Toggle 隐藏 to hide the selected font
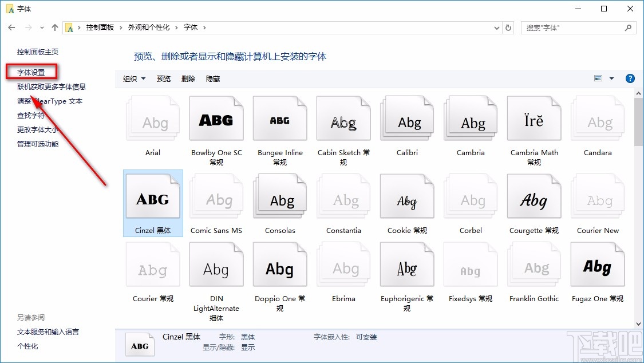644x363 pixels. 212,78
